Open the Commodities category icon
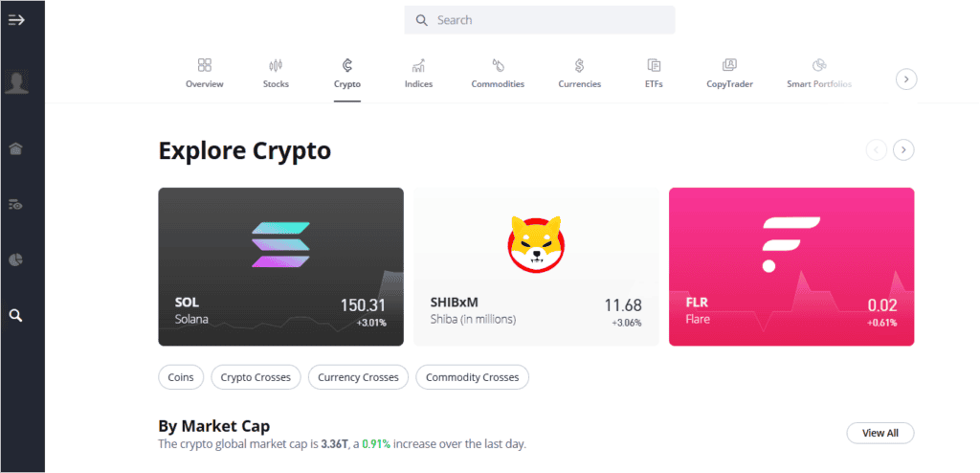 [x=498, y=66]
